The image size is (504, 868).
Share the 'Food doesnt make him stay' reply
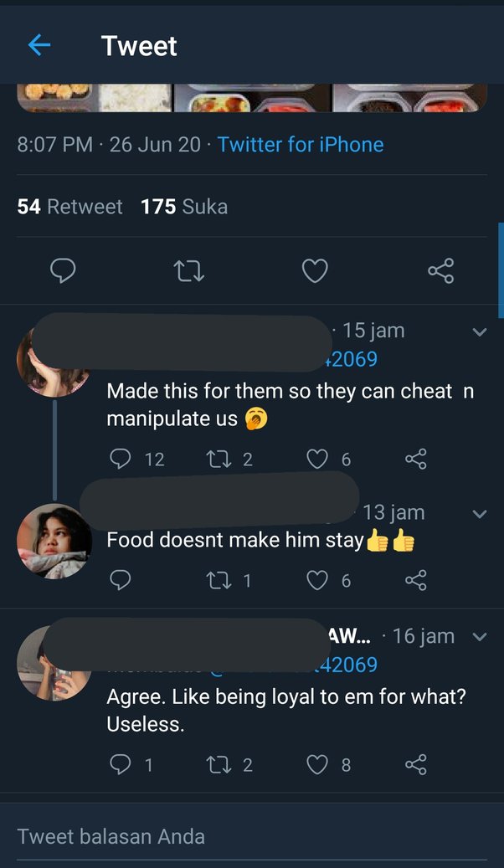point(416,580)
